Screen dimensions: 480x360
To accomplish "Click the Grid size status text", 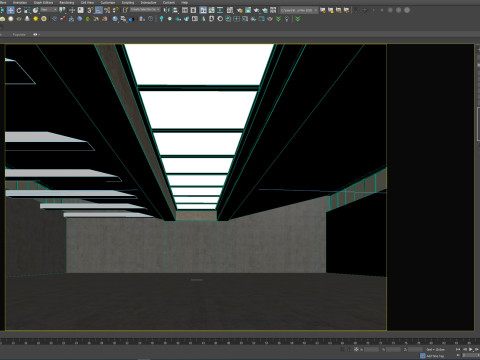I will tap(435, 350).
